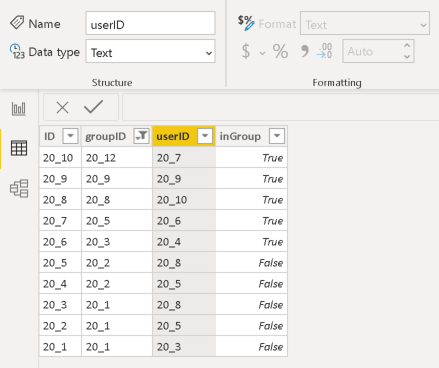Open the userID column filter dropdown
Screen dimensions: 439x368
click(205, 136)
